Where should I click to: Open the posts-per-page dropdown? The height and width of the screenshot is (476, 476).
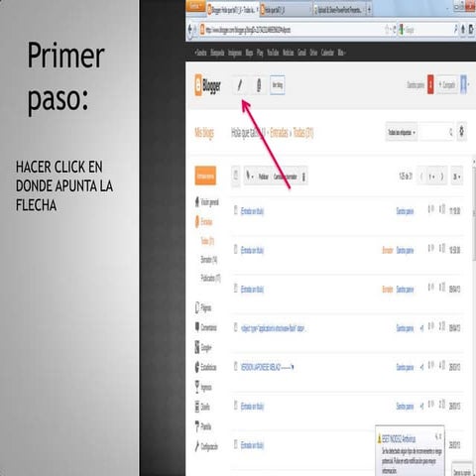(x=457, y=177)
